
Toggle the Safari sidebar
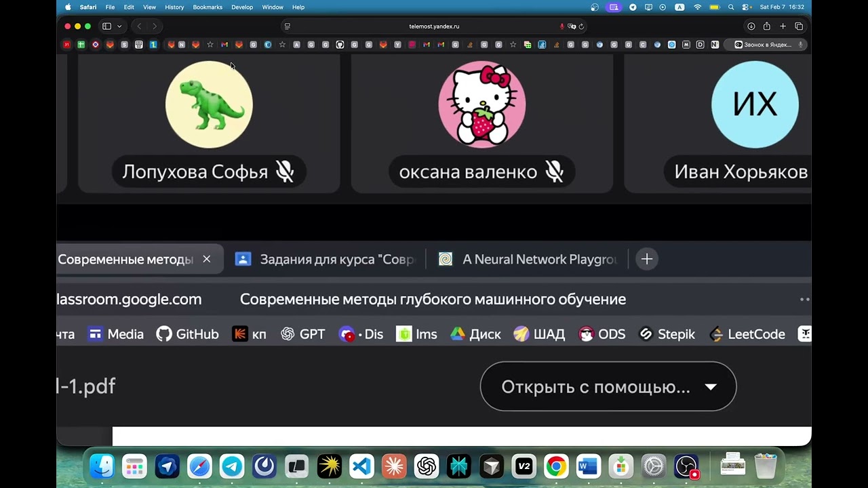(106, 26)
